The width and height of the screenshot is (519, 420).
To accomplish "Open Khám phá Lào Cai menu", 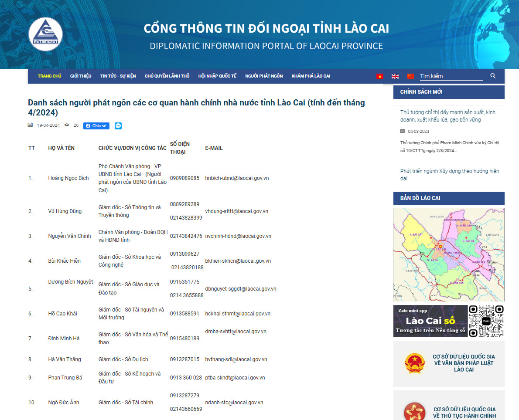I will (311, 76).
